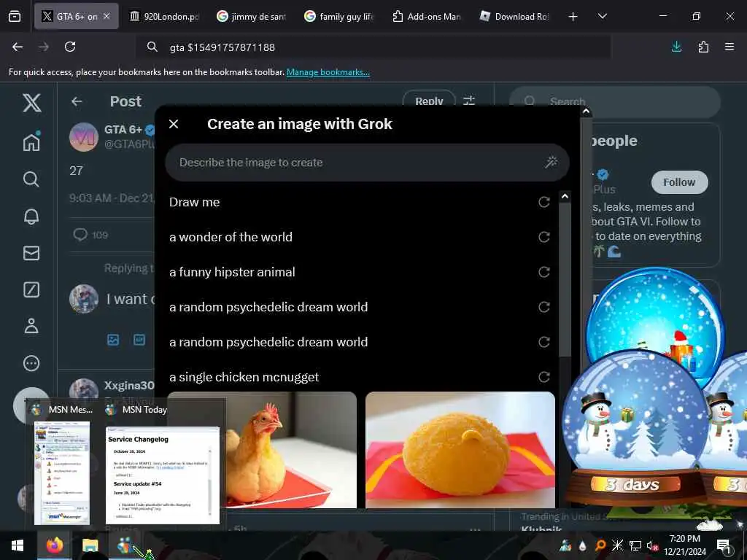The height and width of the screenshot is (560, 747).
Task: Open Profile person icon
Action: [31, 326]
